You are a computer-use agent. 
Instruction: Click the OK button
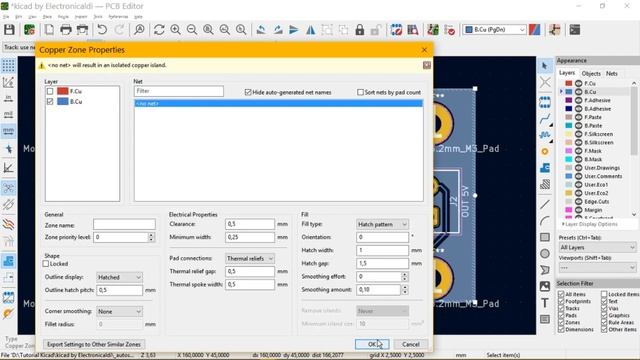pos(372,344)
